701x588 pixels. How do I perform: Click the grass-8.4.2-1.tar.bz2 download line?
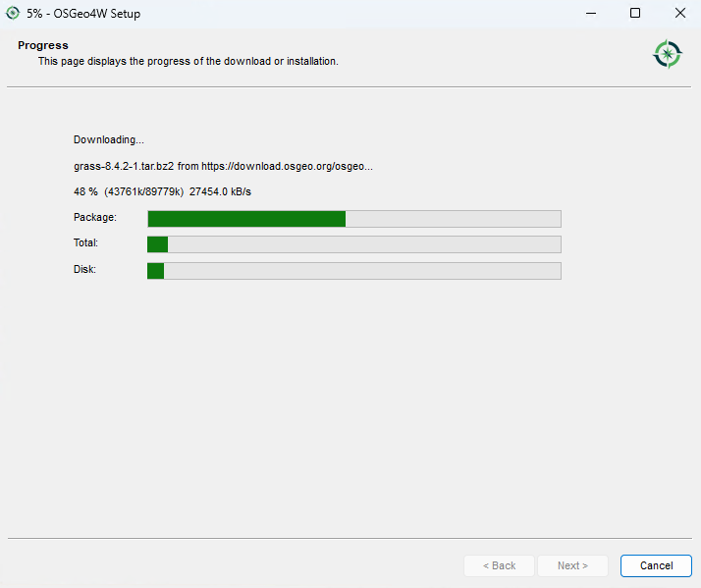coord(223,166)
